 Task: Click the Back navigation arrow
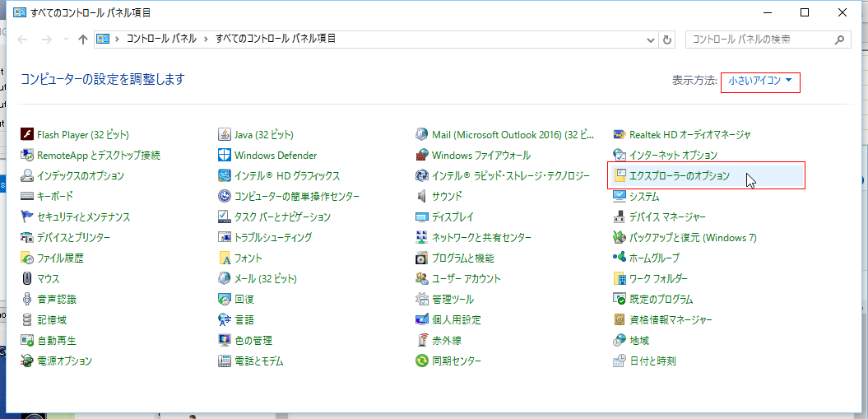pyautogui.click(x=23, y=40)
